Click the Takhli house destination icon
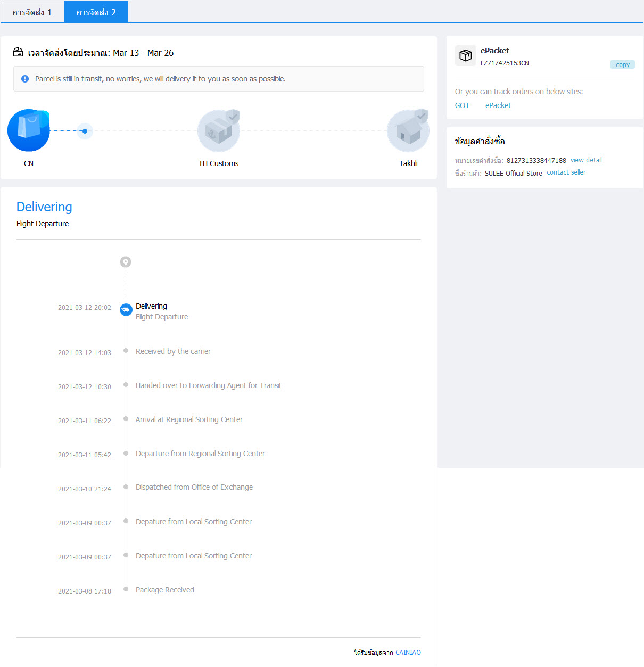Screen dimensions: 644x667 tap(408, 131)
